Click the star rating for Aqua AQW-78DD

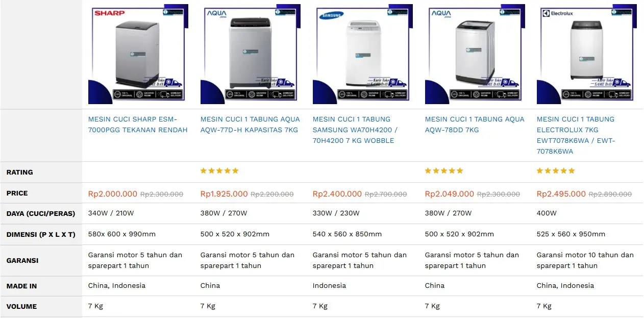(444, 171)
